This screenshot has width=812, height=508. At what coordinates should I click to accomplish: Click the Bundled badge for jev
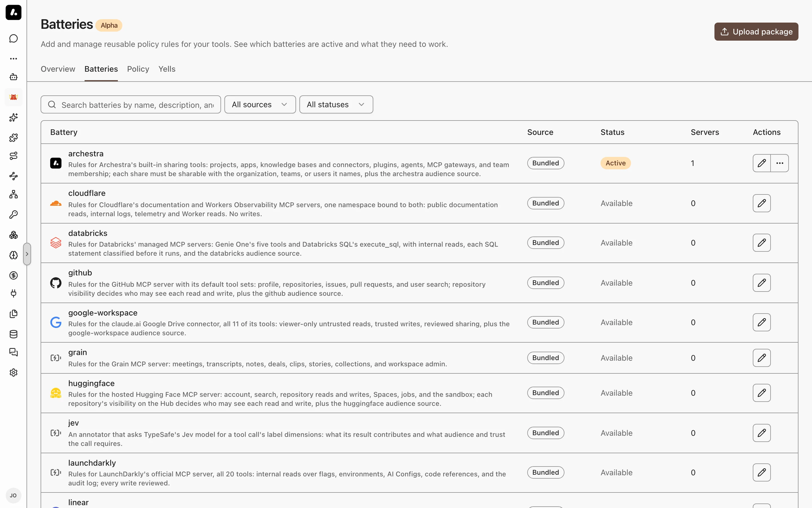[546, 433]
